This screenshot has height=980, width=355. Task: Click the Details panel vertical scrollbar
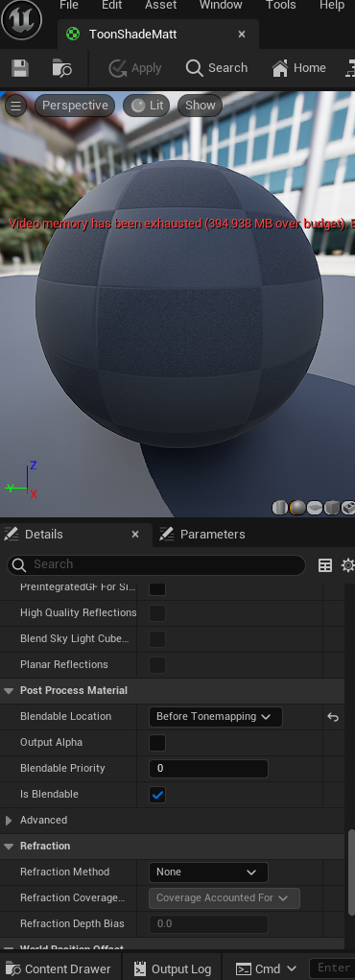(351, 872)
